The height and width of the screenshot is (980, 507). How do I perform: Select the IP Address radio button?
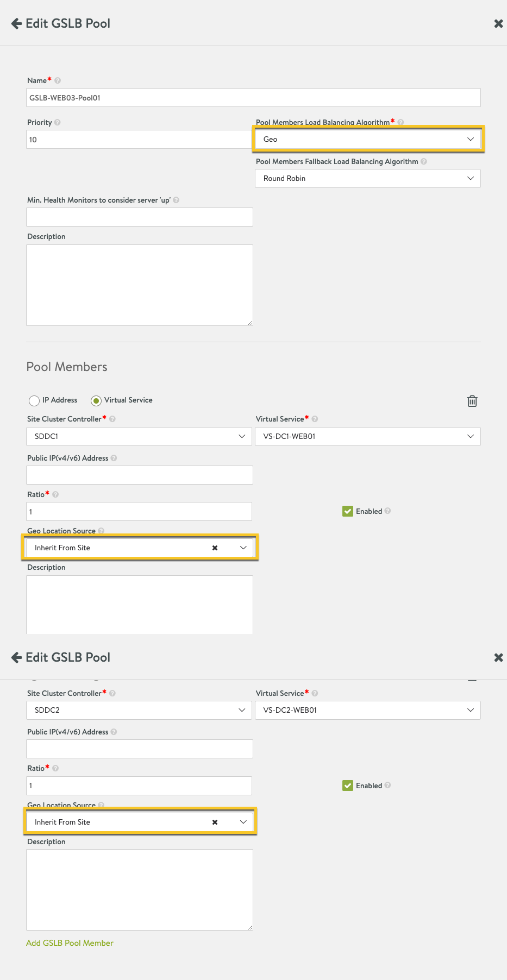coord(34,400)
